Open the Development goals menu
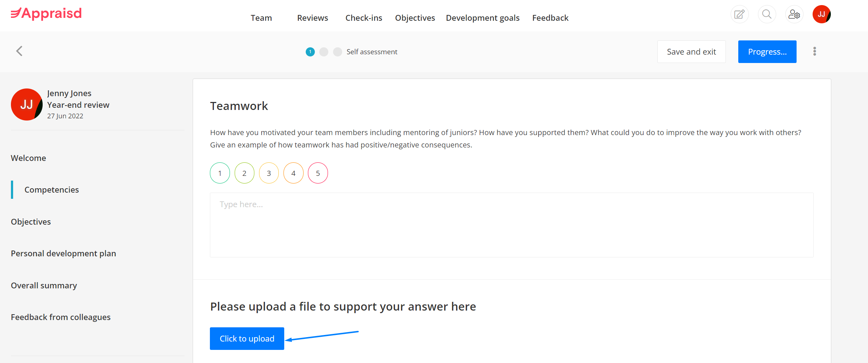The height and width of the screenshot is (363, 868). (483, 18)
